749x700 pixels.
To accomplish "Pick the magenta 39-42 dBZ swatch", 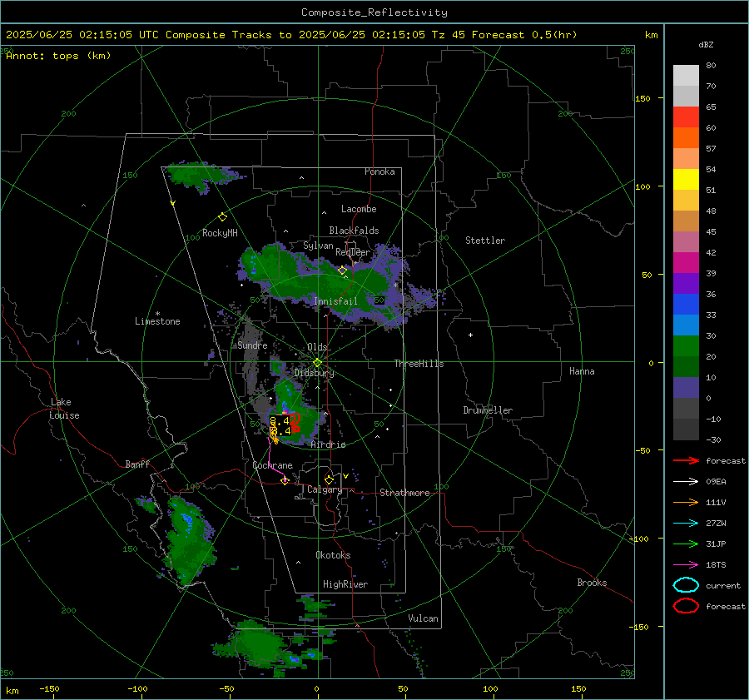I will 686,263.
